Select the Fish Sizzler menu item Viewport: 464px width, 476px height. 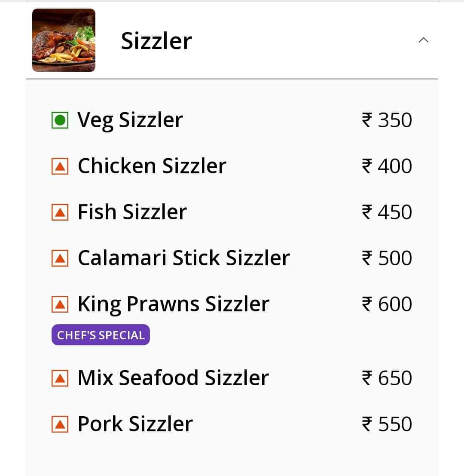[x=132, y=211]
